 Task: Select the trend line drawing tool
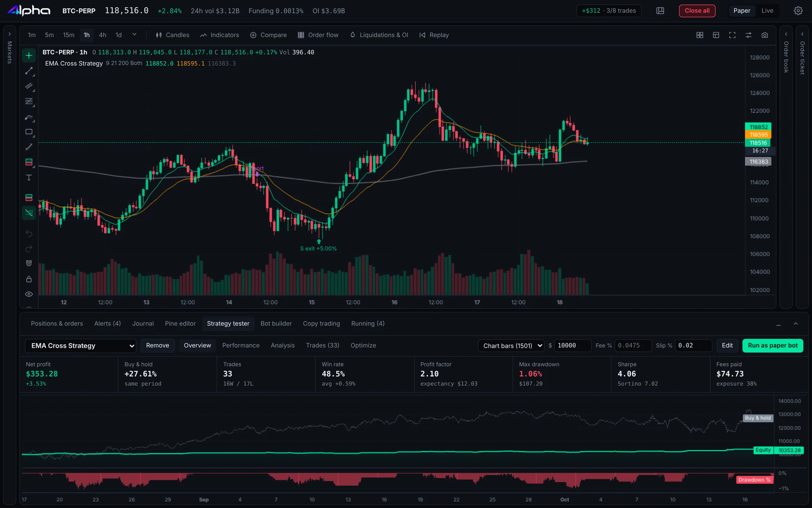click(x=29, y=71)
